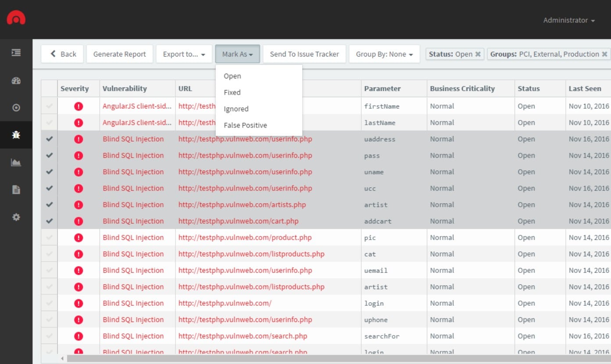Screen dimensions: 611x364
Task: Remove the Status: Open filter
Action: click(479, 53)
